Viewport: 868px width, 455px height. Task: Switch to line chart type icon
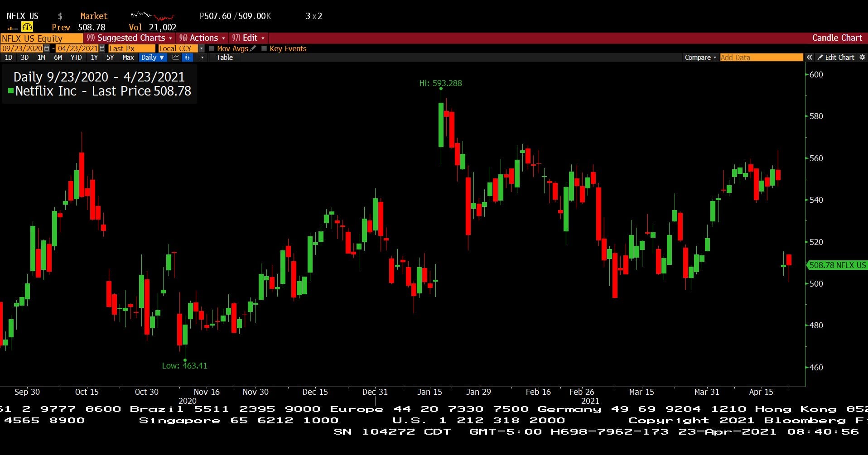coord(176,57)
